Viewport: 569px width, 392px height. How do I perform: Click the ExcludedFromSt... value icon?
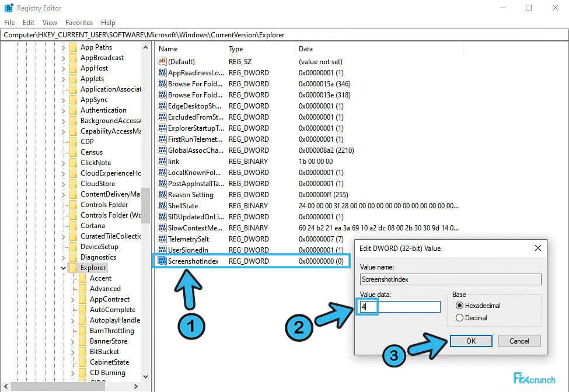162,117
